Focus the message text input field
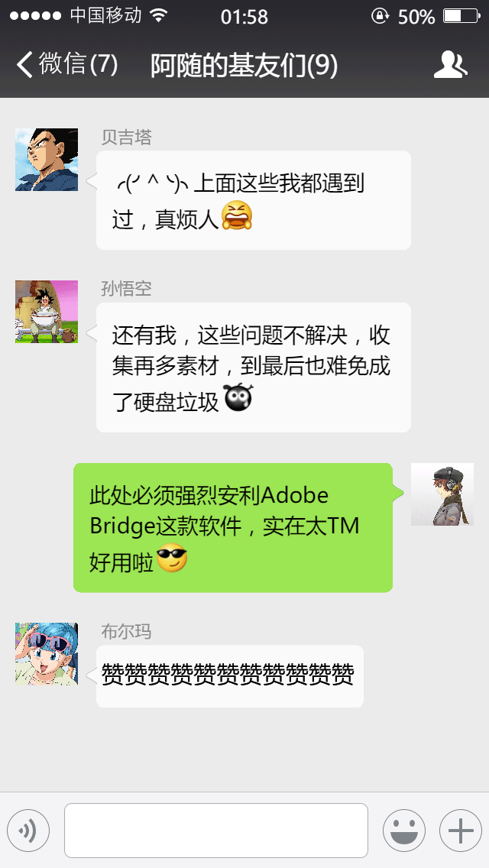This screenshot has width=489, height=868. (x=216, y=831)
